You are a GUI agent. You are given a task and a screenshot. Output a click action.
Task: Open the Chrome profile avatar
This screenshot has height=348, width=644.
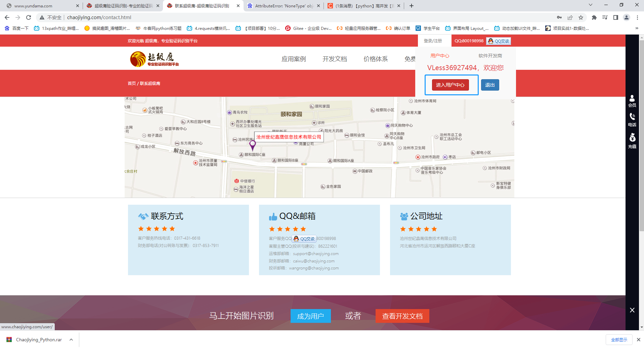627,17
